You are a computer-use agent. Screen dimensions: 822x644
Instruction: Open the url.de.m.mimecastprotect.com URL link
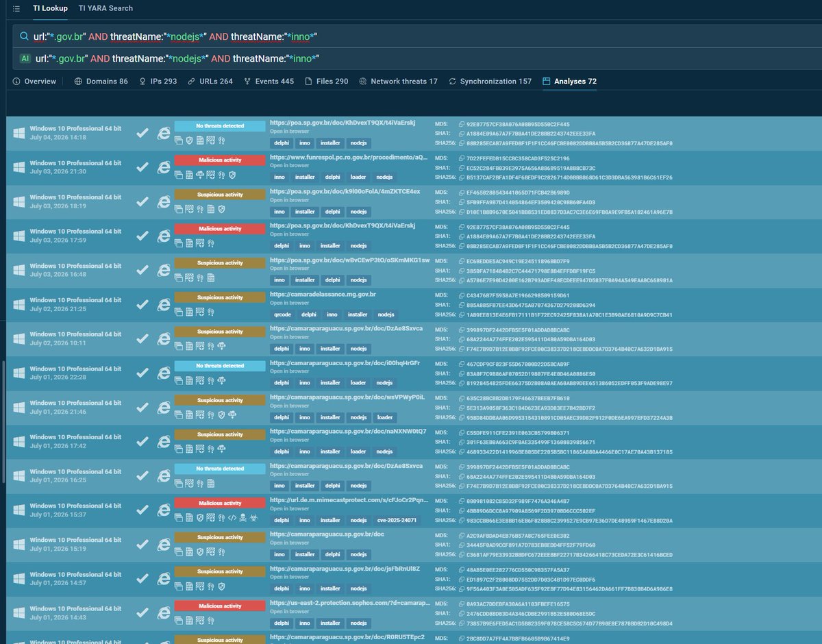click(x=350, y=499)
